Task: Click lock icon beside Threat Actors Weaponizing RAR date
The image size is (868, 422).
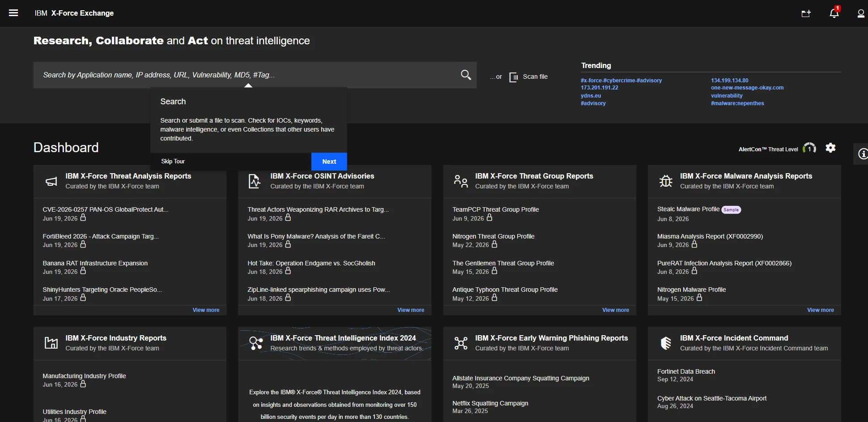Action: (288, 217)
